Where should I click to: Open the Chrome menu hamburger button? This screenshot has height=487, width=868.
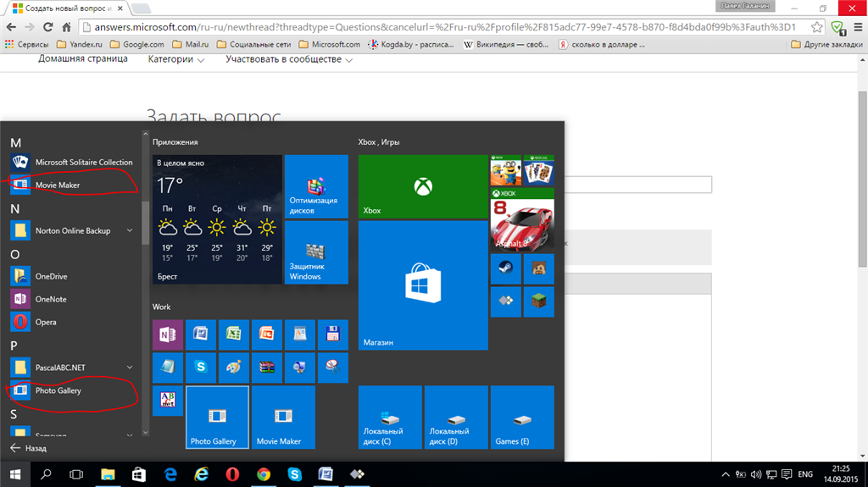[x=858, y=27]
